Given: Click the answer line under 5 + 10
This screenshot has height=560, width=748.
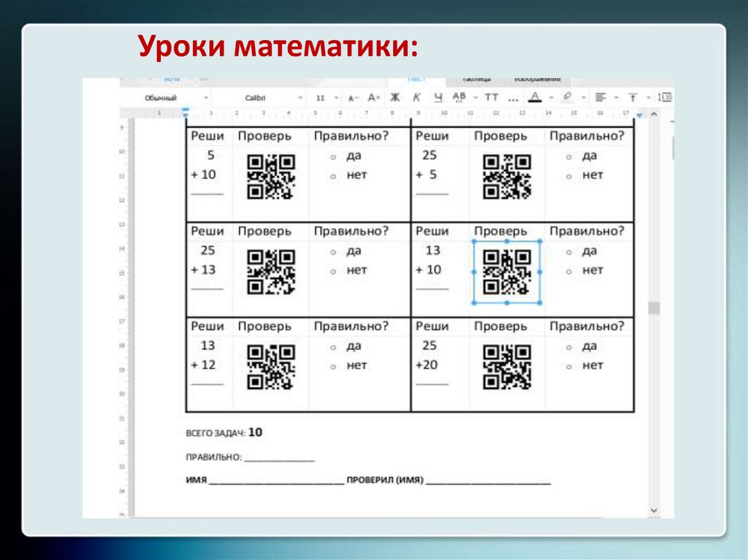Looking at the screenshot, I should tap(207, 194).
